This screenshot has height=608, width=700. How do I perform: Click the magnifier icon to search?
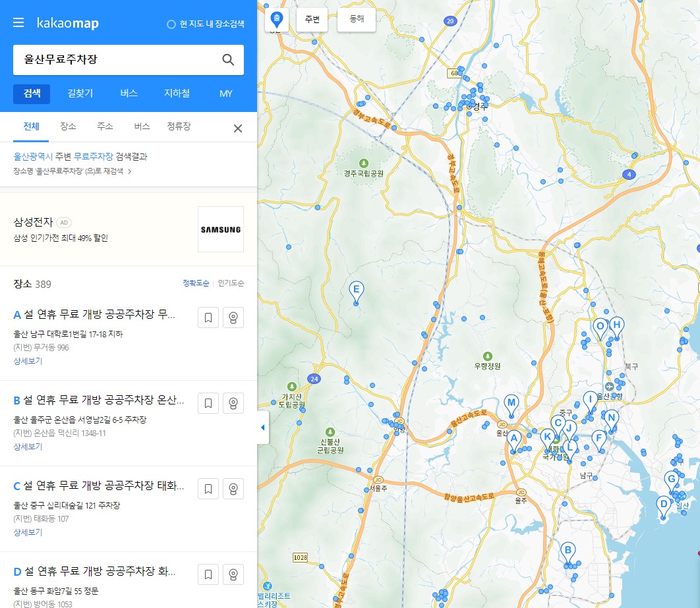pyautogui.click(x=228, y=59)
